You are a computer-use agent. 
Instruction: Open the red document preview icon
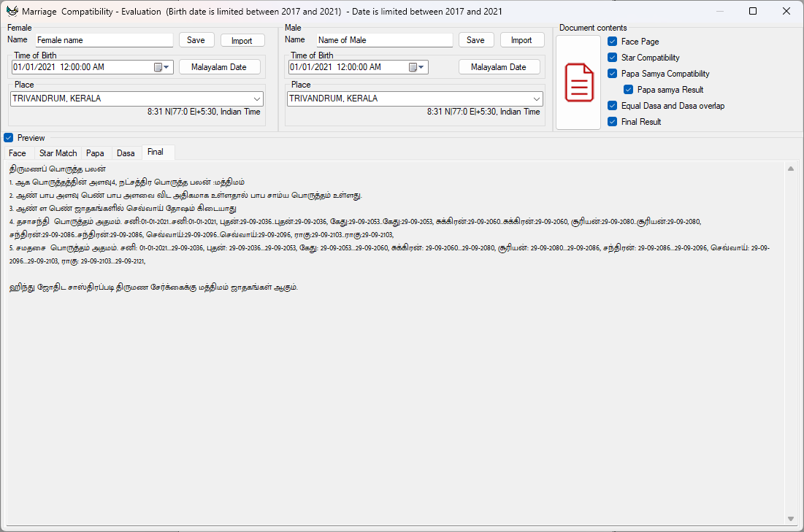578,82
